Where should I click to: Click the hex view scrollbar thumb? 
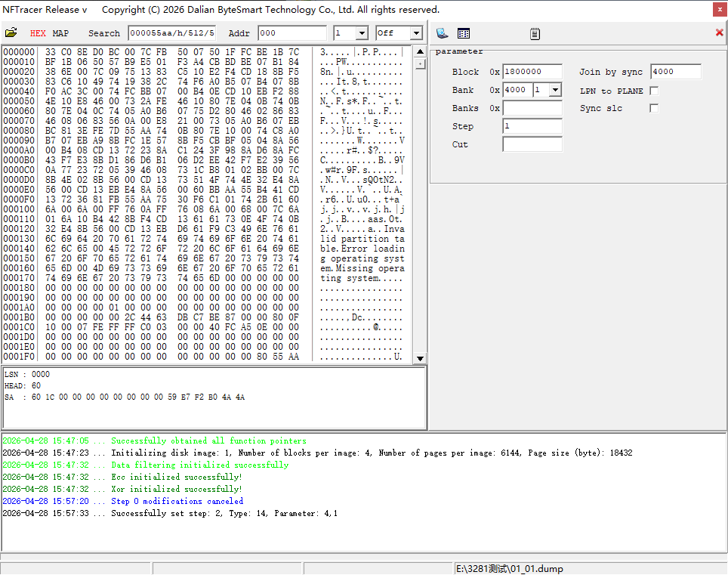point(420,63)
